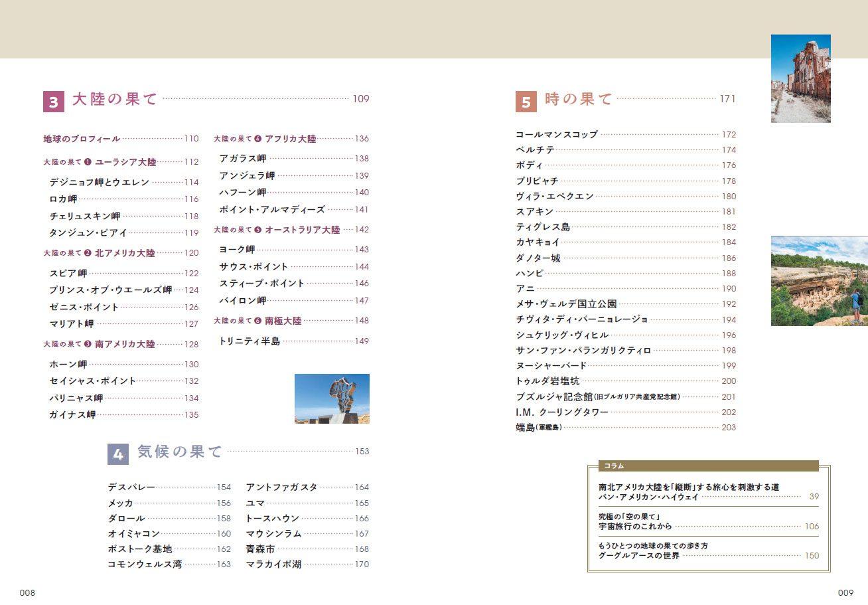Click the circled 2 beside 北アメリカ大陸
The width and height of the screenshot is (868, 605).
(x=88, y=253)
